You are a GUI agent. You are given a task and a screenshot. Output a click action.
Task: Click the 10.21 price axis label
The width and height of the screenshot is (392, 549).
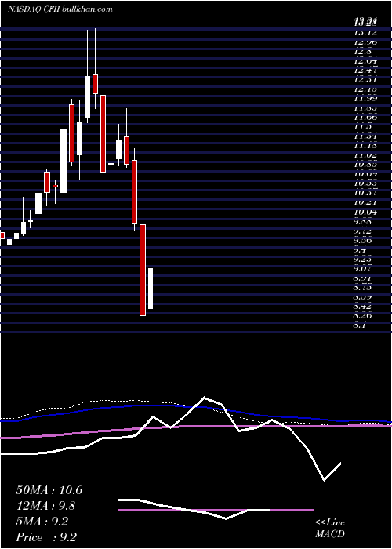(365, 202)
